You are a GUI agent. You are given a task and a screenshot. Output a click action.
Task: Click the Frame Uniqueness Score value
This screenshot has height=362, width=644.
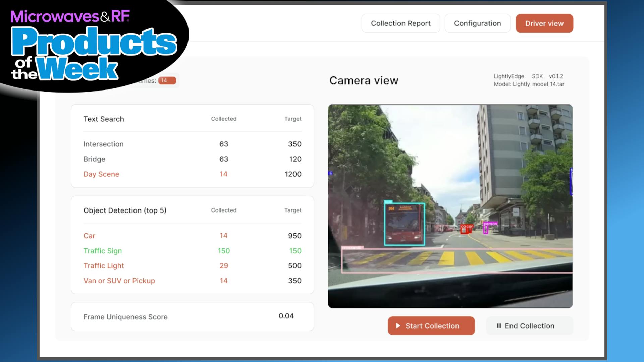[x=286, y=316]
